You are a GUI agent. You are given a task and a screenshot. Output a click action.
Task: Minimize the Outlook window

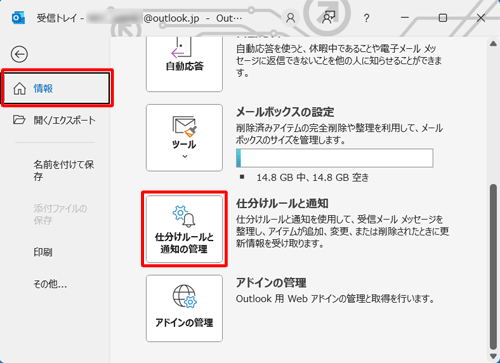(405, 18)
